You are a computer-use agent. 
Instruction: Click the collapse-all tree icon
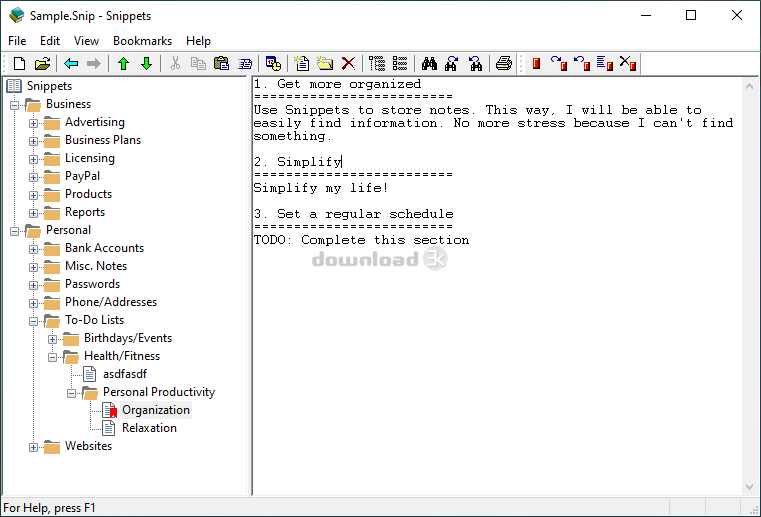tap(400, 64)
